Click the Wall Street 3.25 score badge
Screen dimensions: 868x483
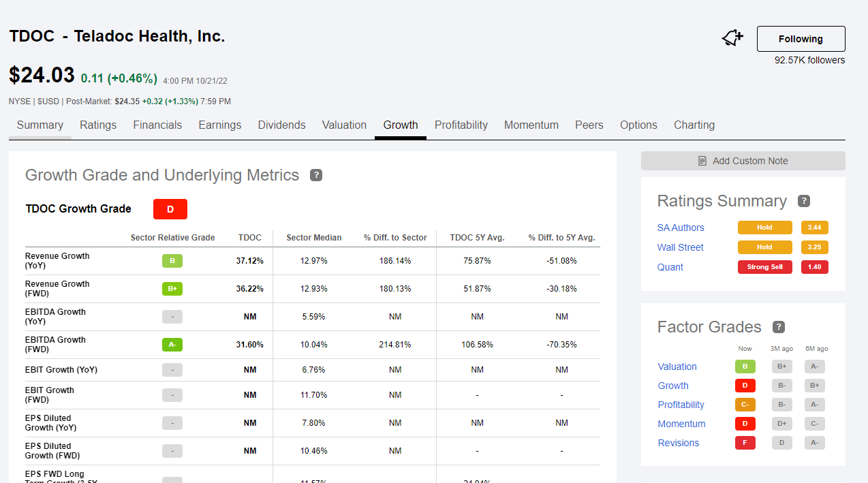815,247
